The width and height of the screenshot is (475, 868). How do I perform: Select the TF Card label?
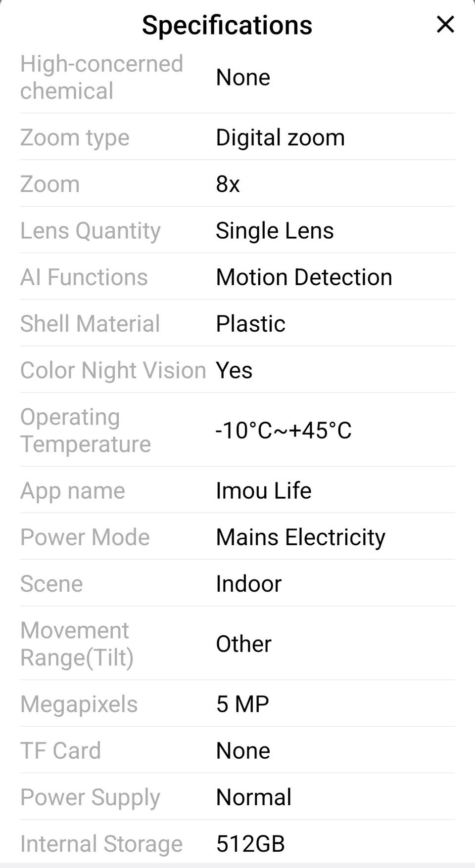coord(60,750)
